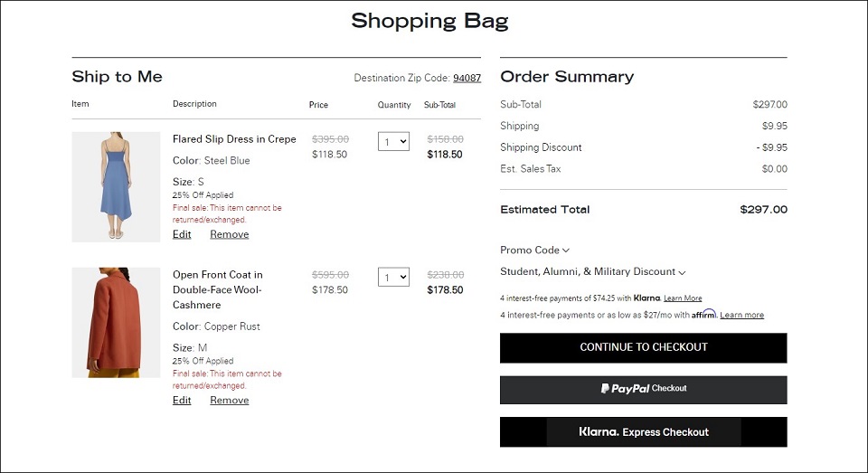Edit the Open Front Coat item

(x=182, y=400)
